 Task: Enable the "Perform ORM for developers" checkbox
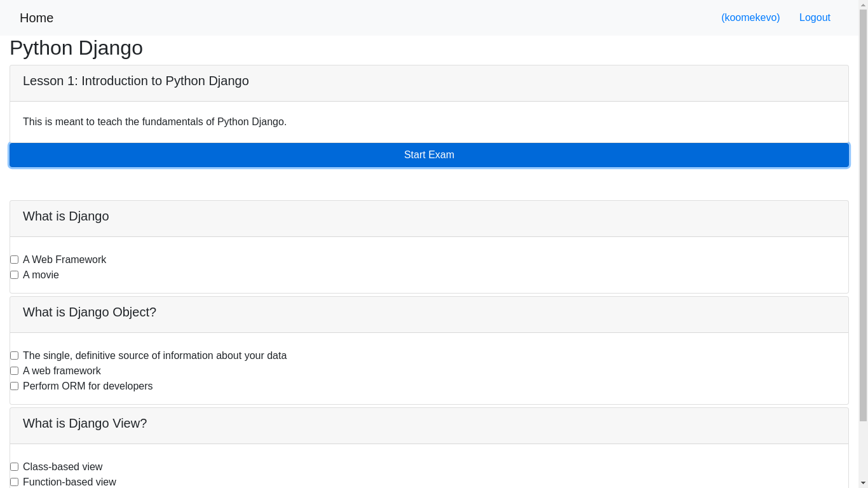[x=14, y=386]
